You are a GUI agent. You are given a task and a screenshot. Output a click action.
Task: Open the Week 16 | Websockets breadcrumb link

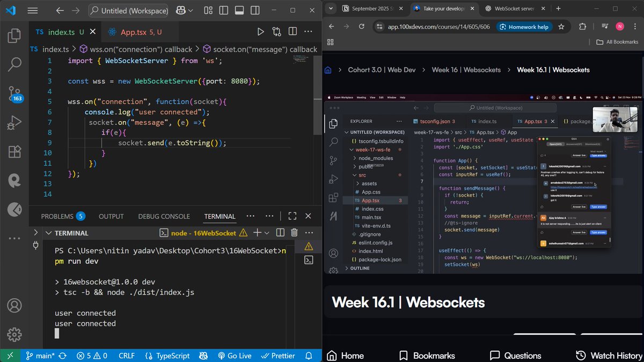[x=466, y=70]
